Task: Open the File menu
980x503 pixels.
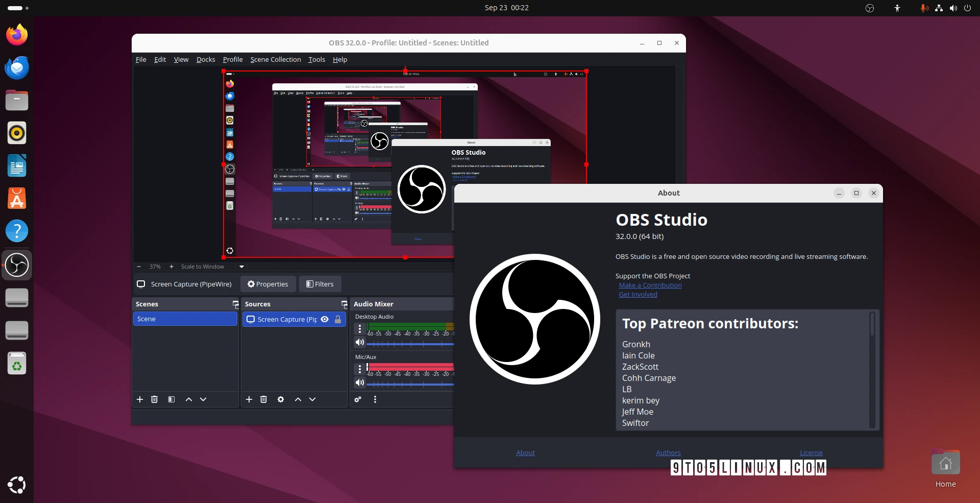Action: 141,59
